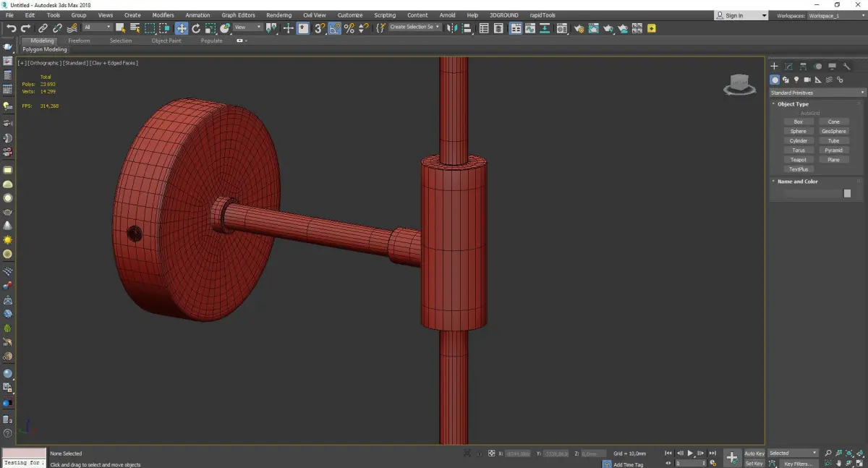Screen dimensions: 868x468
Task: Collapse the Object Type rollout
Action: point(793,104)
